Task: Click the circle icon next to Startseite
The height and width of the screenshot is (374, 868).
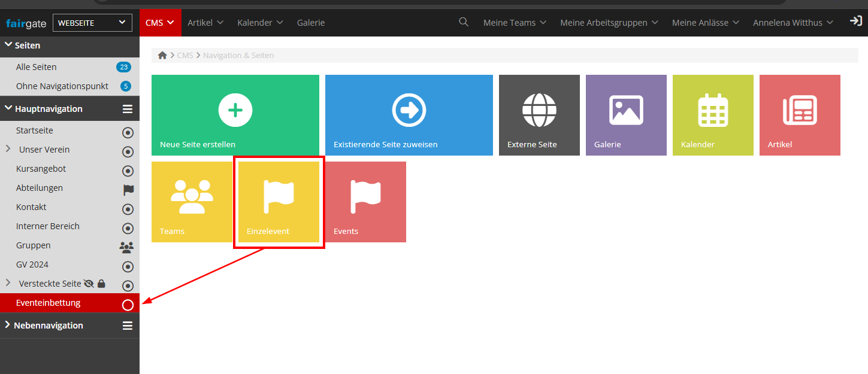Action: [128, 132]
